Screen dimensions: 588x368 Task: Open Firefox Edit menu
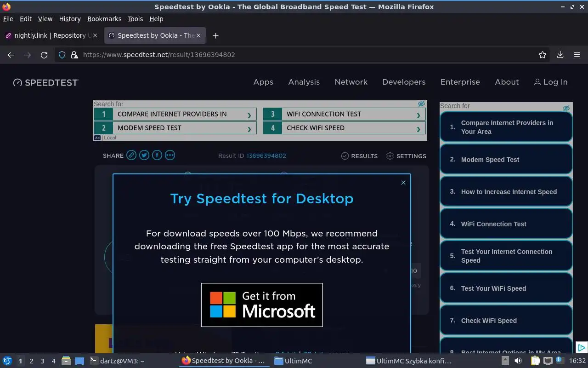pos(26,19)
